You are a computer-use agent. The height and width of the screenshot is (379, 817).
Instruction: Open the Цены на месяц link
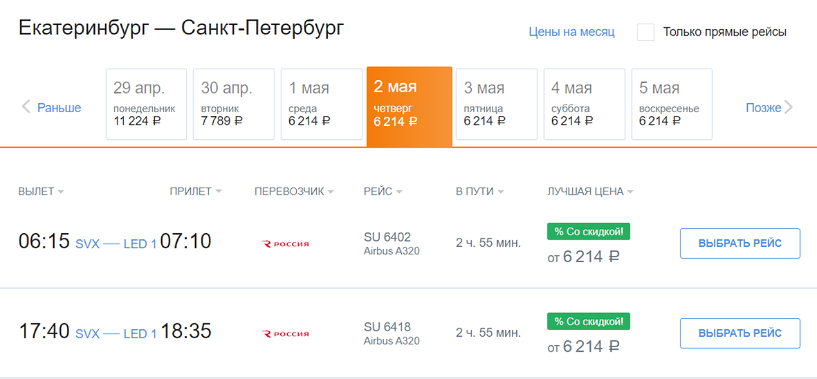point(572,32)
